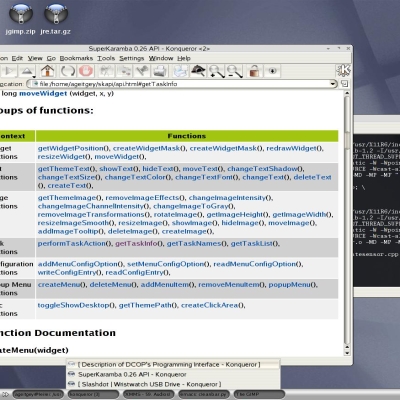The height and width of the screenshot is (400, 400).
Task: Switch to the XMMS taskbar button
Action: point(149,394)
